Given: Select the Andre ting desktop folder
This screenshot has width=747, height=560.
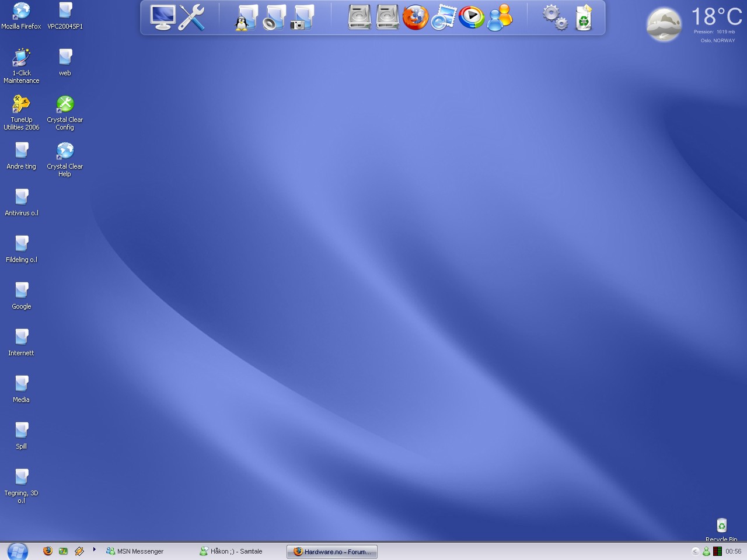Looking at the screenshot, I should pos(22,156).
